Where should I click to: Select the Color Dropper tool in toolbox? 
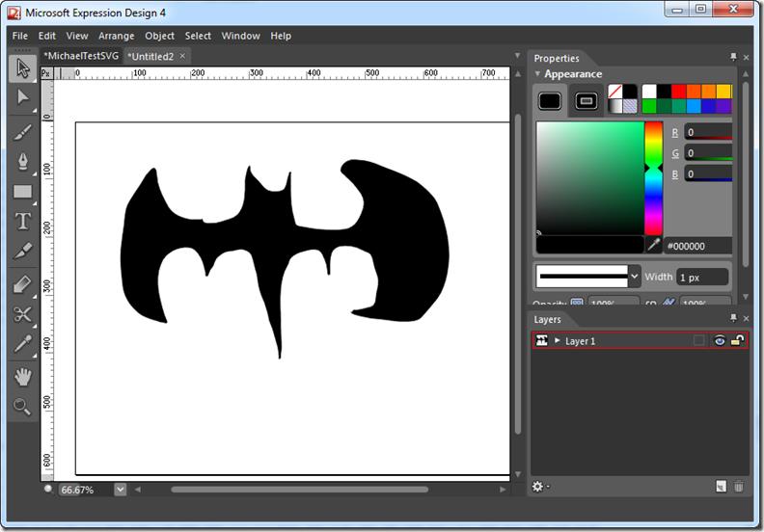click(22, 345)
